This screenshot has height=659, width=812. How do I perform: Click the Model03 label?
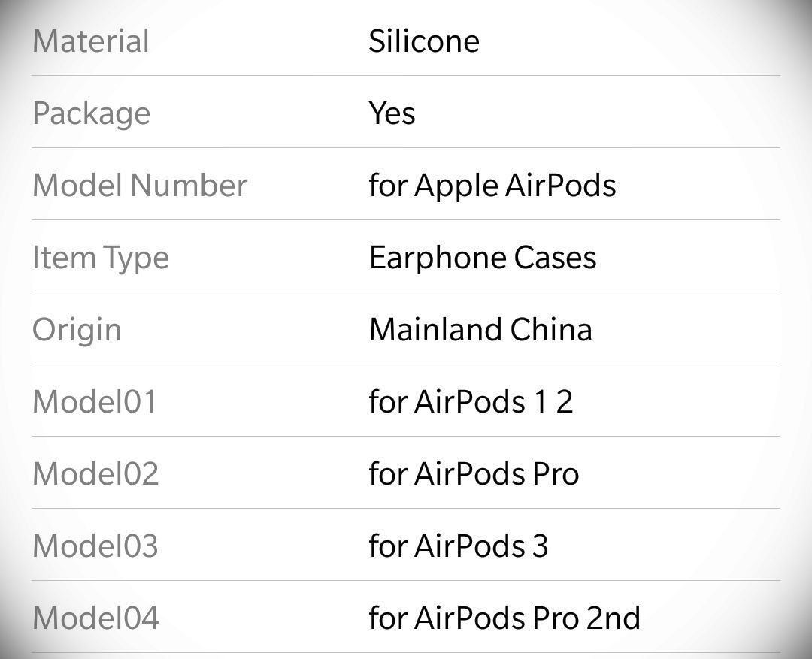pos(95,546)
